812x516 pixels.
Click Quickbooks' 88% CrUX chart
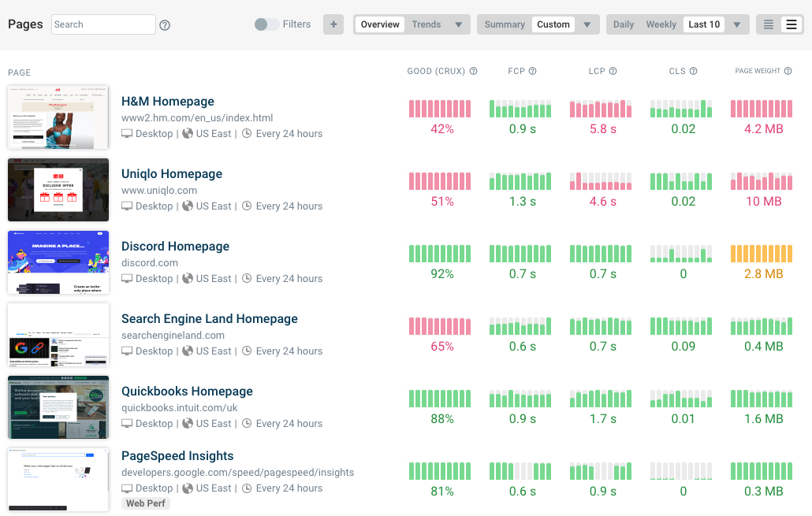click(440, 399)
